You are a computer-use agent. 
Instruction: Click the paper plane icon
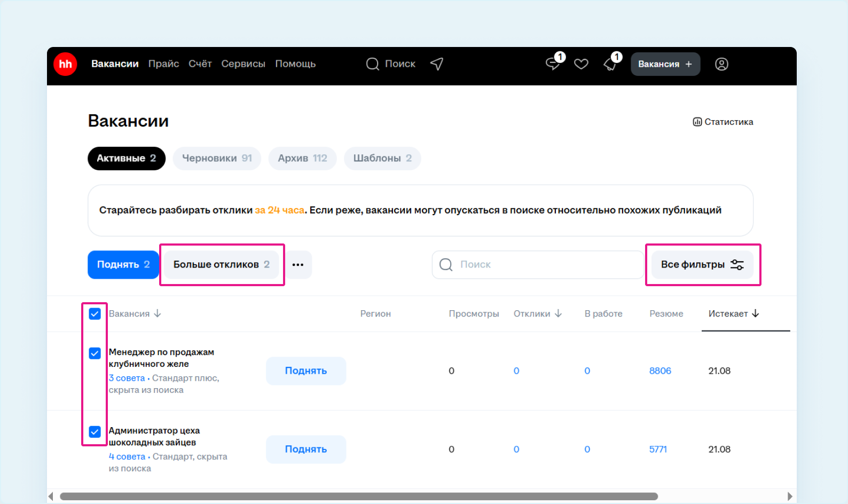pyautogui.click(x=437, y=64)
